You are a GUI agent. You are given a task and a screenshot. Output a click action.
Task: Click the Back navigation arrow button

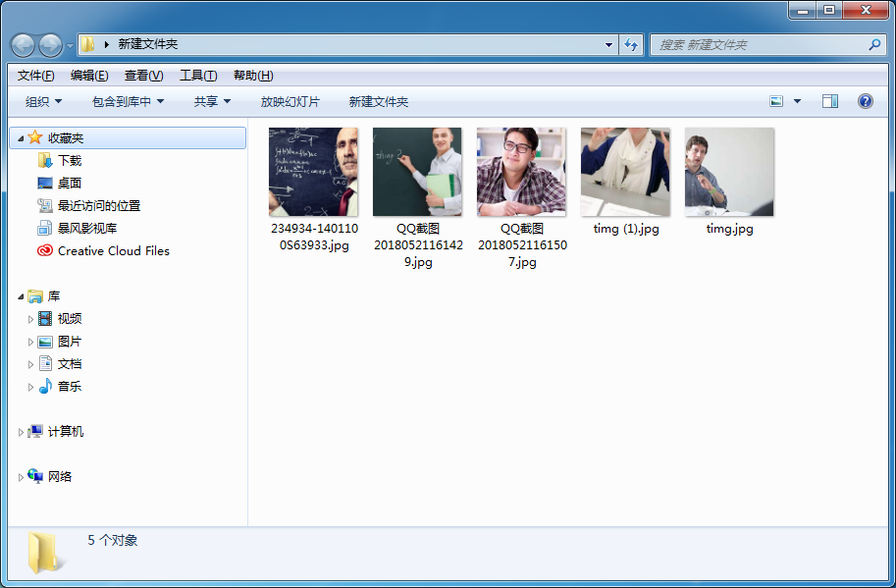(x=24, y=45)
